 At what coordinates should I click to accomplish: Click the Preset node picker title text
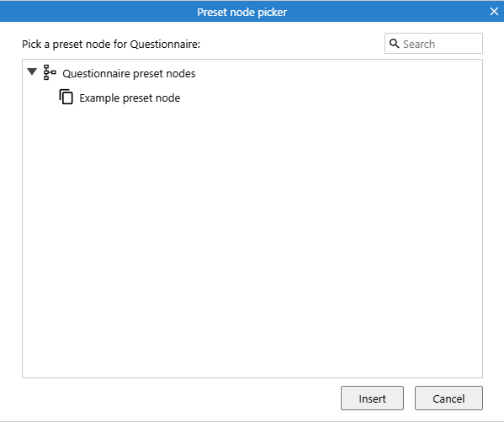click(x=241, y=13)
